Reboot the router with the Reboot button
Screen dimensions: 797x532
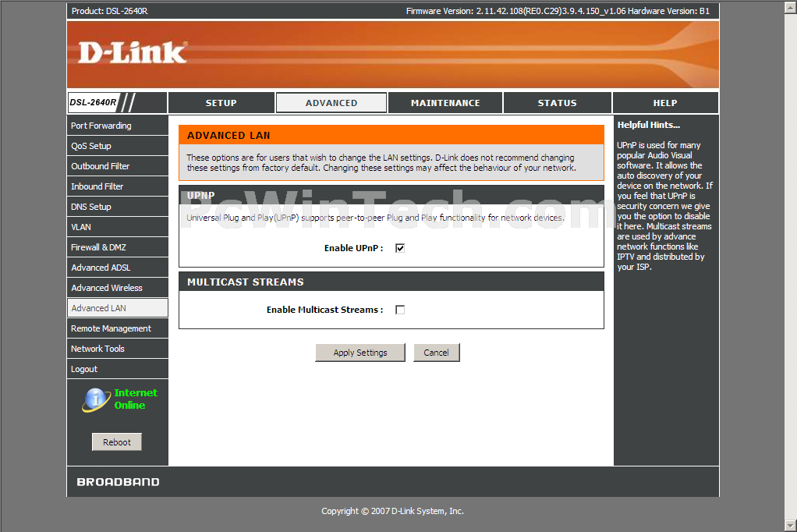click(x=117, y=442)
